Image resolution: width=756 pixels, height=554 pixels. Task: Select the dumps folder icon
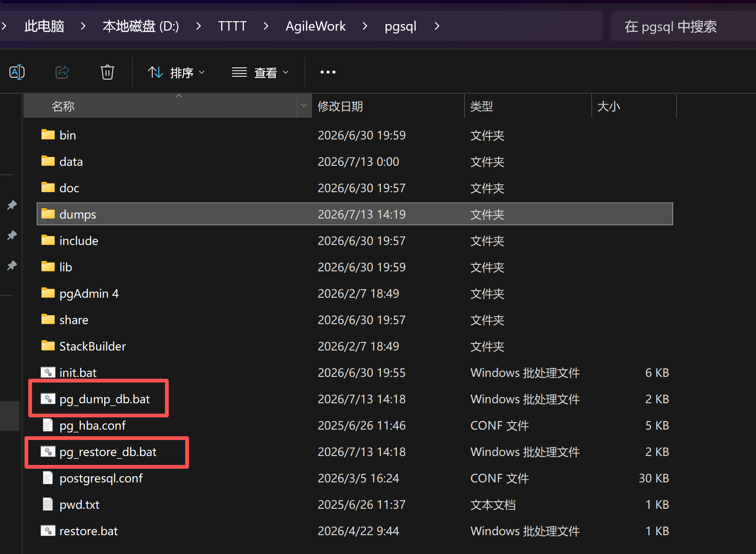pos(48,214)
